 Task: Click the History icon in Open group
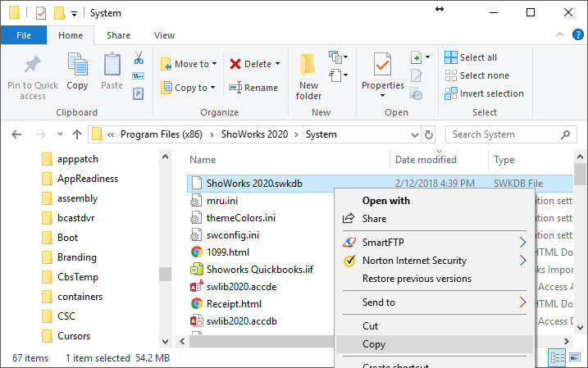pyautogui.click(x=416, y=93)
